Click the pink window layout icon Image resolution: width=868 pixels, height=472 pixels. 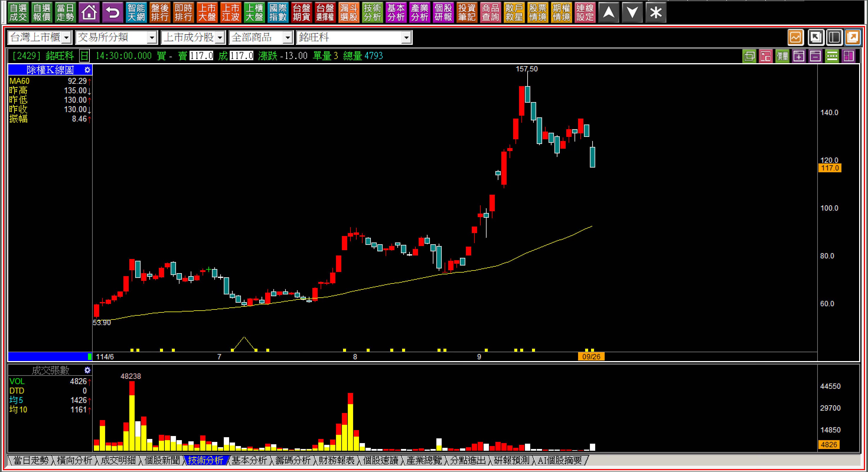[x=766, y=56]
